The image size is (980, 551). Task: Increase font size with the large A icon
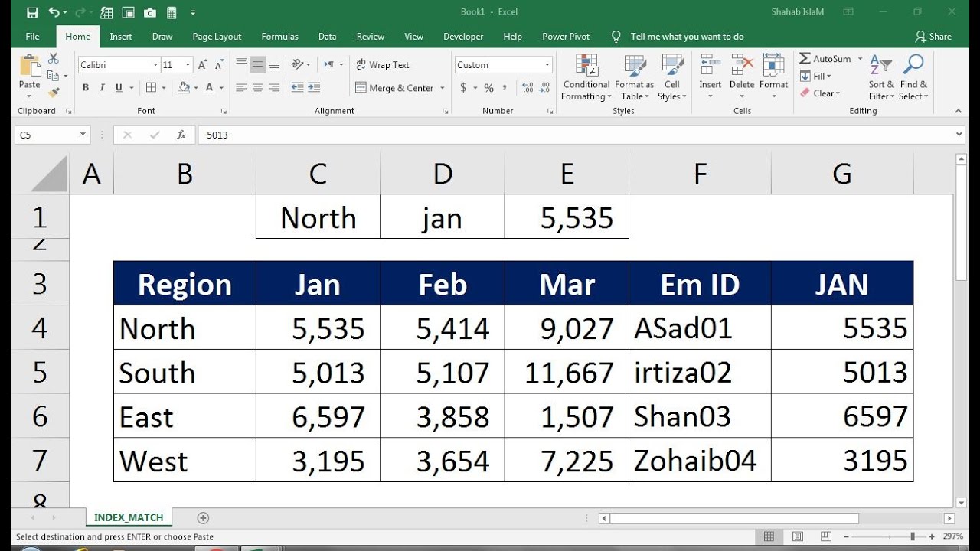pos(201,65)
